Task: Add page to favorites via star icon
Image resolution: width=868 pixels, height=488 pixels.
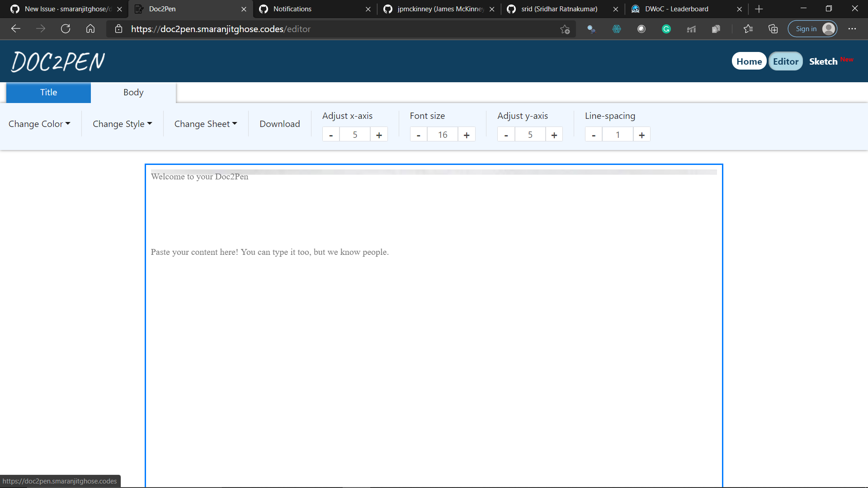Action: coord(565,29)
